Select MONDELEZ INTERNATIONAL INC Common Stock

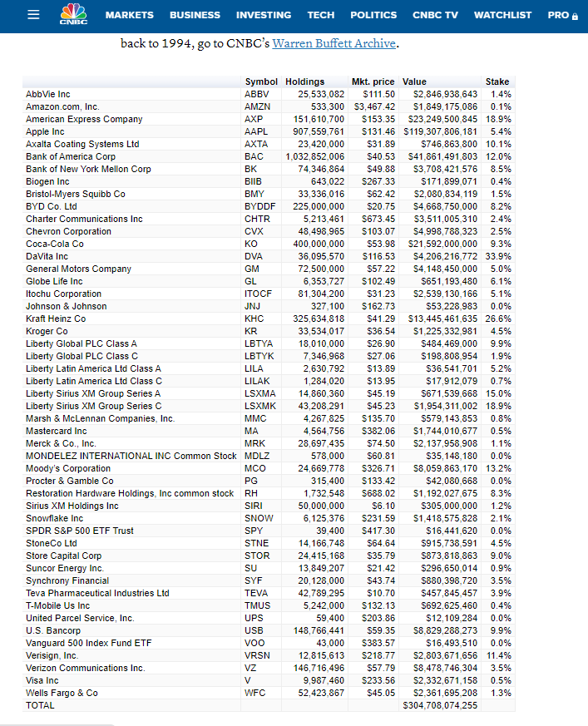[x=131, y=457]
